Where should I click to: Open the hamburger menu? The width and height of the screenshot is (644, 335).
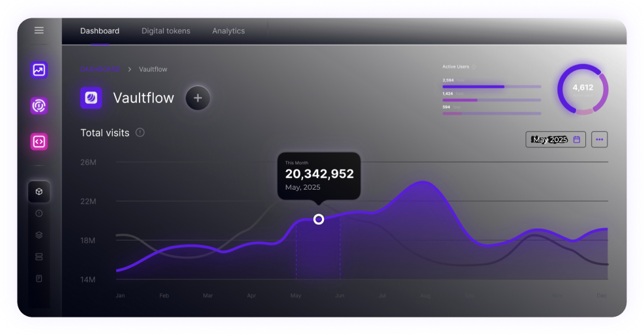pos(39,31)
